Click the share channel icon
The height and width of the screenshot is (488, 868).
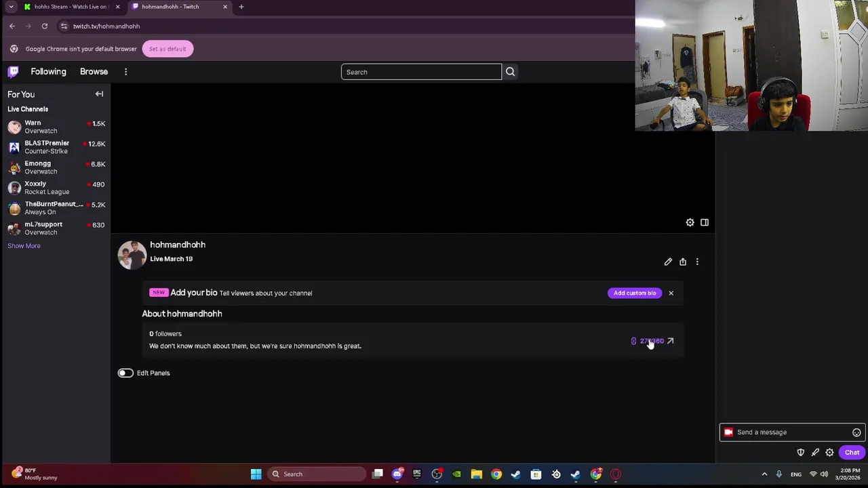click(x=683, y=262)
